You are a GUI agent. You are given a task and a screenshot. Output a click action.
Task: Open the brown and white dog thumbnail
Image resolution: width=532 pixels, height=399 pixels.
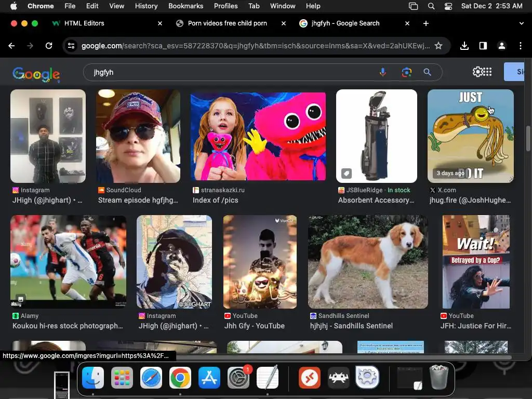pyautogui.click(x=368, y=262)
